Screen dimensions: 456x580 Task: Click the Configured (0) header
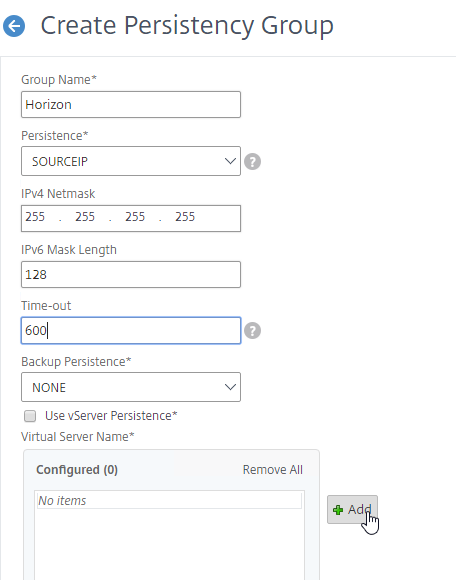point(77,469)
